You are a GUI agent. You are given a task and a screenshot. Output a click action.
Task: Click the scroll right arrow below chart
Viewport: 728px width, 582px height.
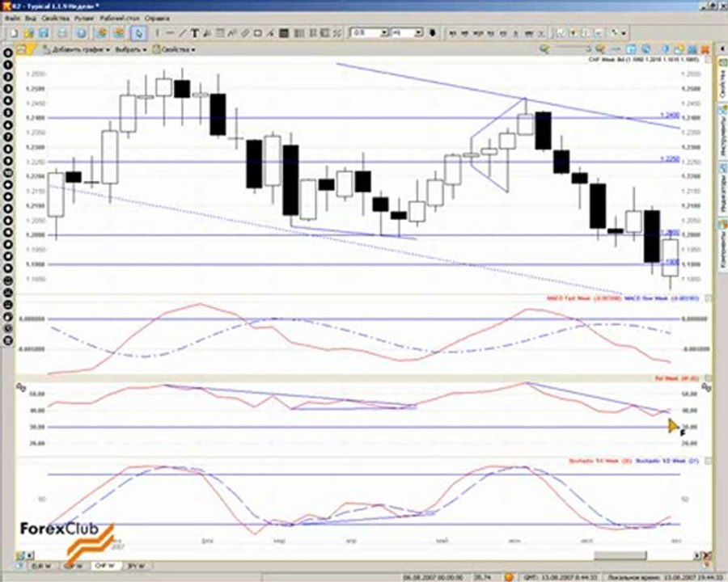click(696, 555)
